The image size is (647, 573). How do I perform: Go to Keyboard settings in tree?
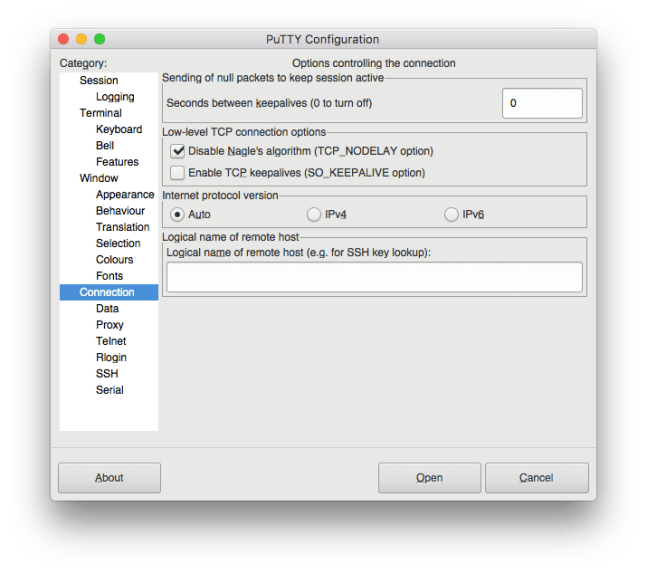(119, 129)
